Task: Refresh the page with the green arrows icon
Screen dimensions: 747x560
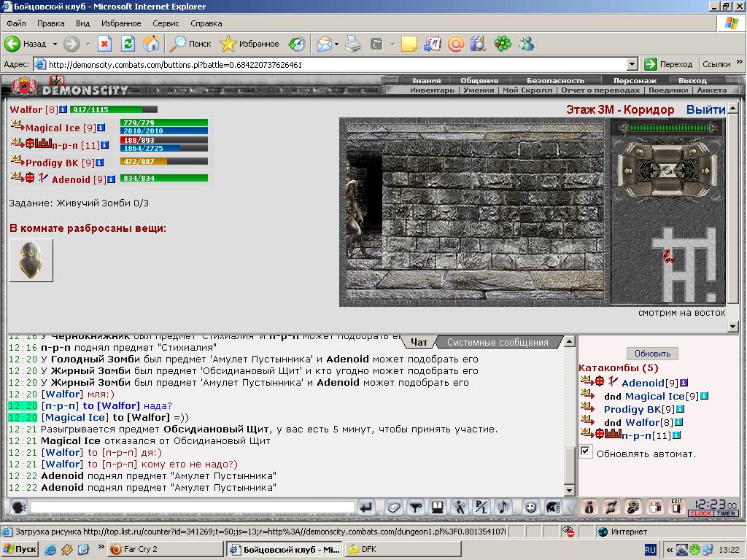Action: (128, 44)
